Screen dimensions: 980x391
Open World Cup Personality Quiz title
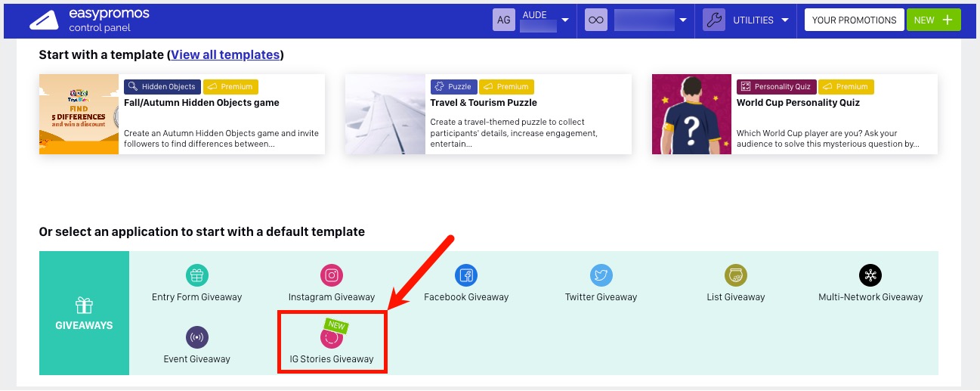click(798, 103)
